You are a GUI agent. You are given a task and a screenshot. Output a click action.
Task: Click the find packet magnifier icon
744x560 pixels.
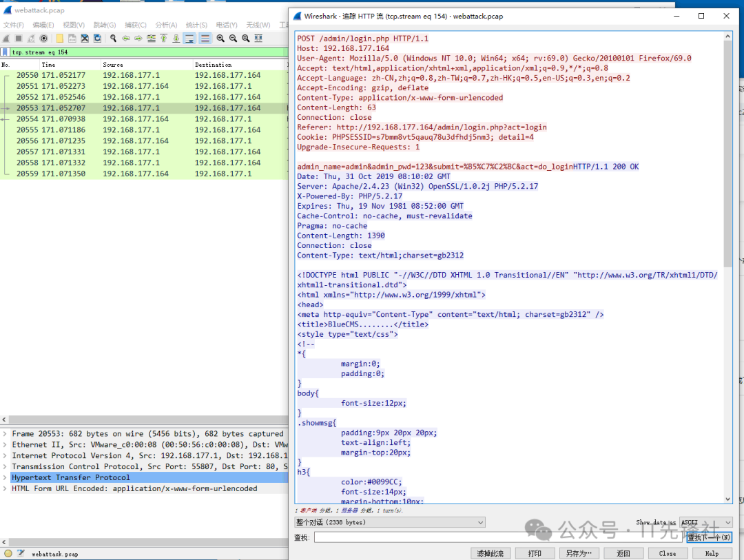tap(113, 39)
